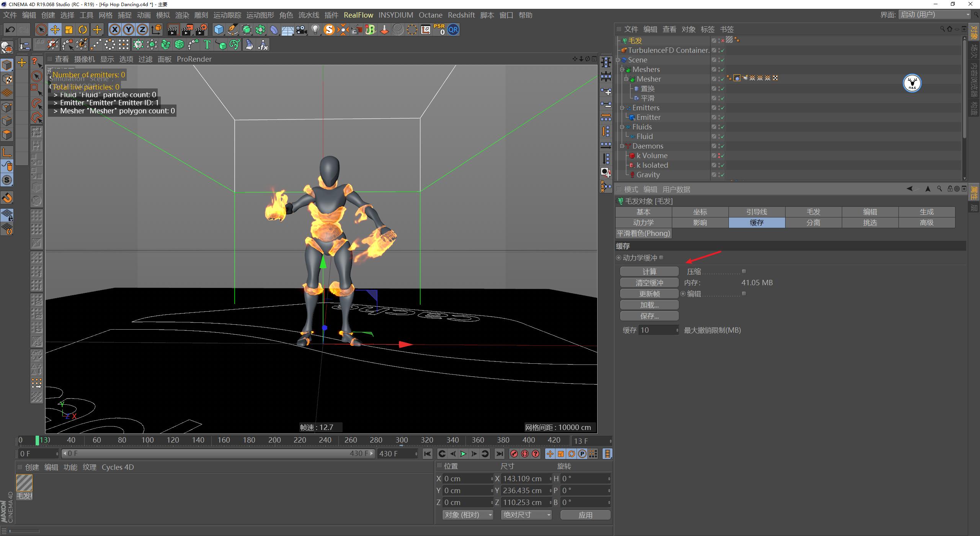Select the 动力学缓冲 radio button
This screenshot has width=980, height=536.
tap(618, 258)
